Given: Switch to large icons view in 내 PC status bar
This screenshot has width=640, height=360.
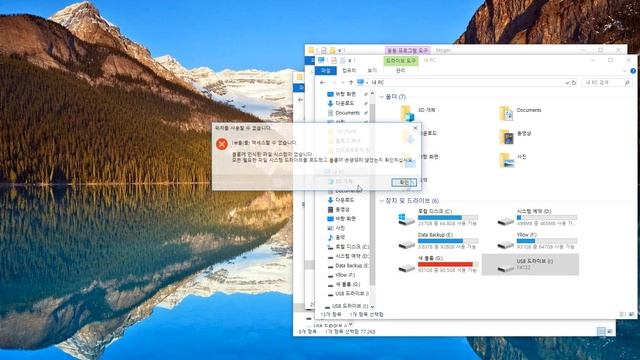Looking at the screenshot, I should 631,314.
